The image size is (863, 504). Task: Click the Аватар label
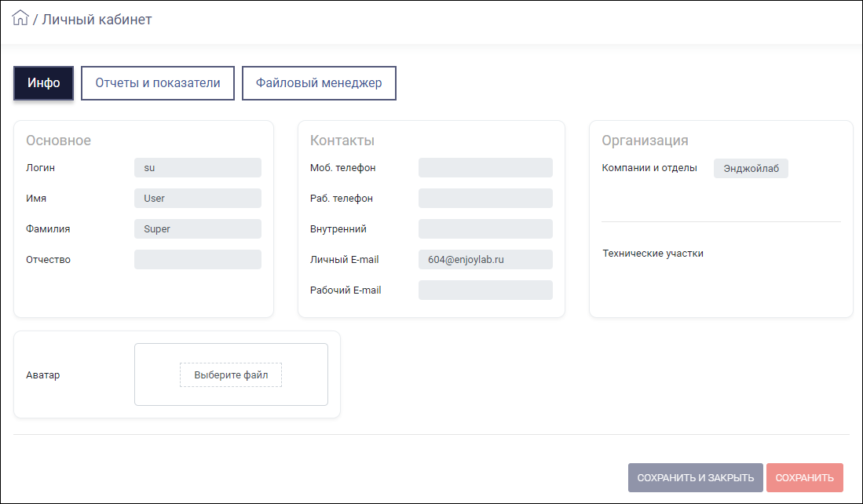[43, 374]
